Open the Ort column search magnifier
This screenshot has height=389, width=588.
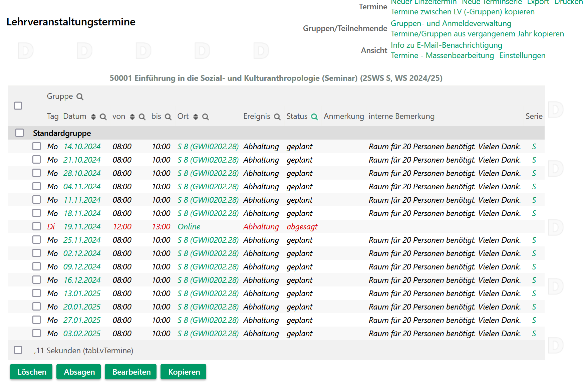click(x=206, y=117)
